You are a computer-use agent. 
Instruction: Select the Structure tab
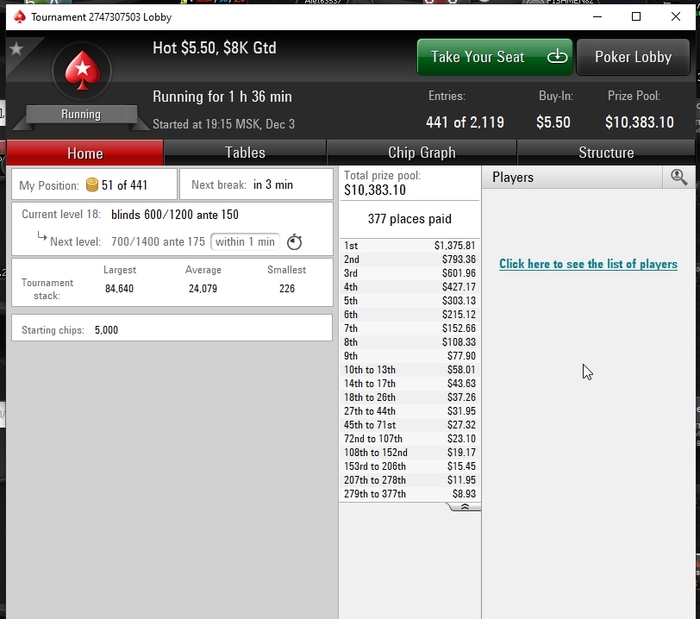(x=606, y=153)
